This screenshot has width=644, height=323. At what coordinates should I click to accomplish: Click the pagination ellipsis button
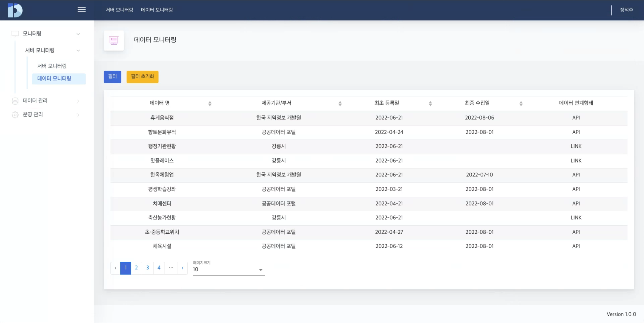[x=171, y=268]
